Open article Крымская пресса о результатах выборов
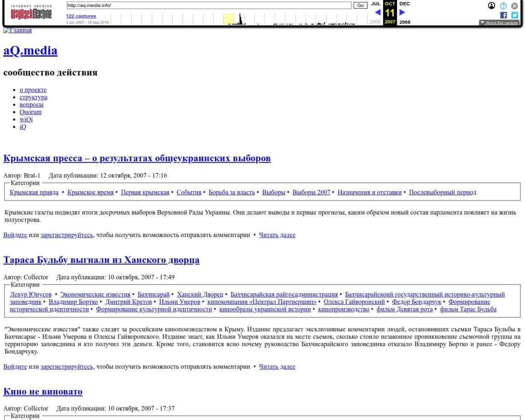The image size is (525, 420). tap(137, 158)
